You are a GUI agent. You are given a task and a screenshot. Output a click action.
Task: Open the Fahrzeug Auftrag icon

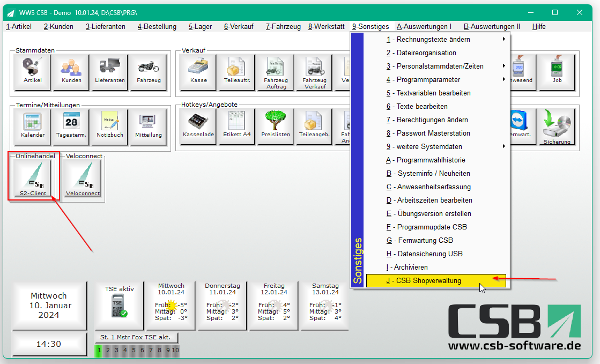[276, 72]
